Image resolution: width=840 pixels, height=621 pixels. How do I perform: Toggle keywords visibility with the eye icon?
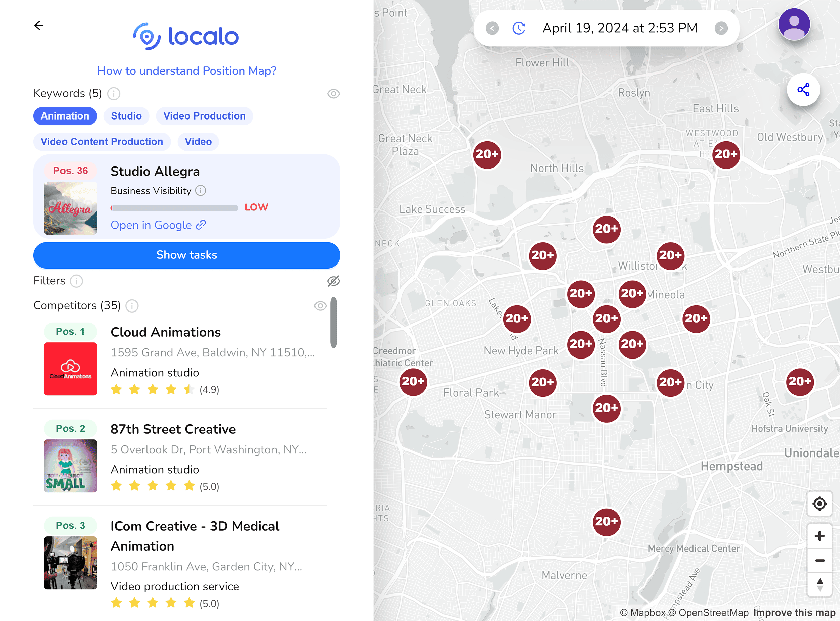coord(333,93)
